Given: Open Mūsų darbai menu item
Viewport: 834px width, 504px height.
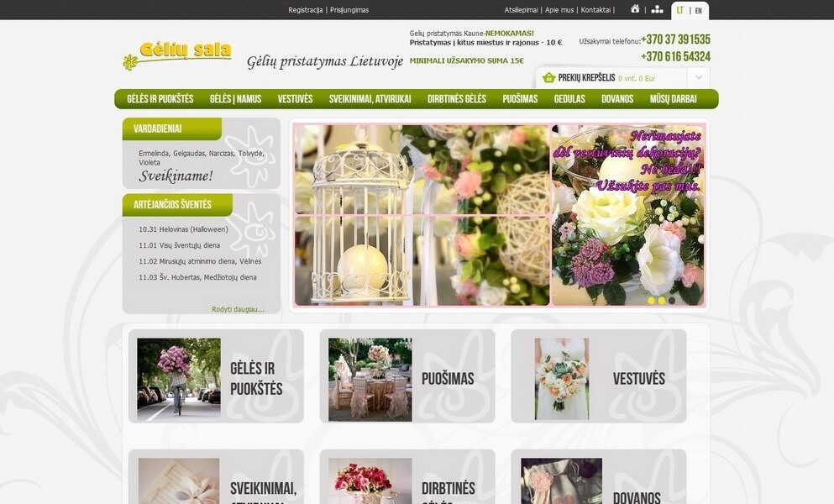Looking at the screenshot, I should (673, 99).
